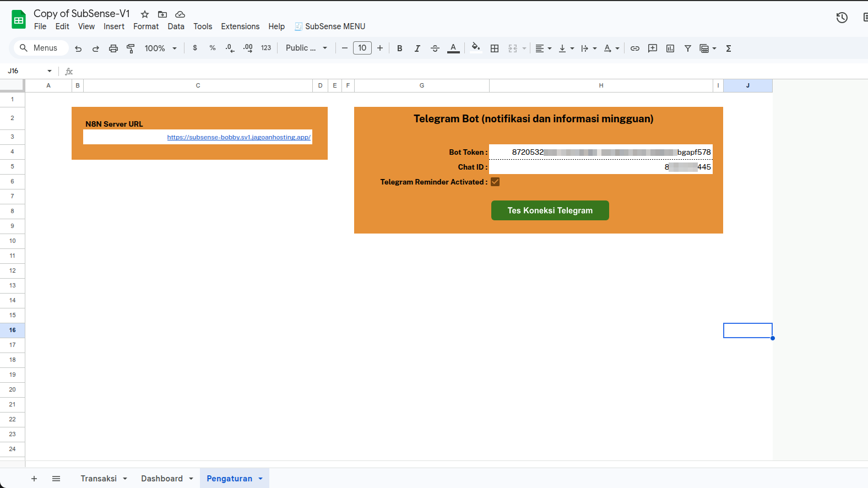Open the Fill color paint bucket
Image resolution: width=868 pixels, height=488 pixels.
point(476,48)
